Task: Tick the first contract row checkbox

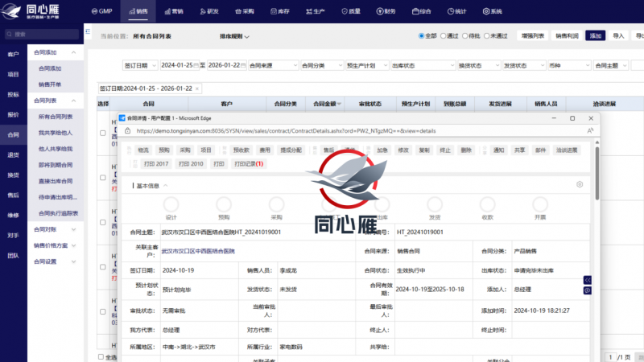Action: point(103,134)
